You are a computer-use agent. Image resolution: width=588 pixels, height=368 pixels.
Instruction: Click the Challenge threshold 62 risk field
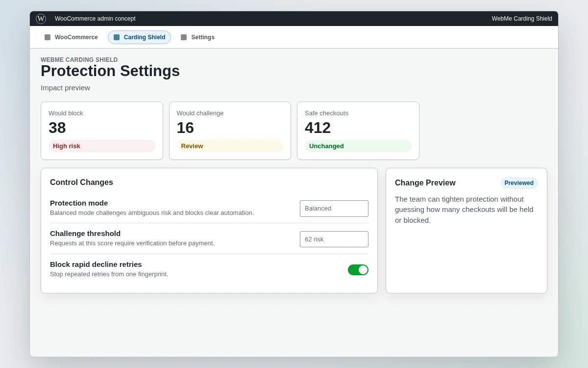[x=334, y=239]
